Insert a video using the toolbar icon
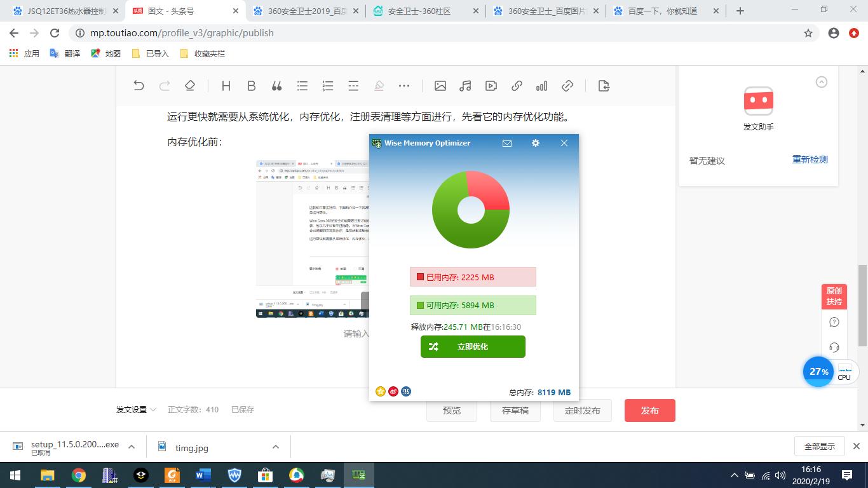This screenshot has height=488, width=868. tap(490, 85)
